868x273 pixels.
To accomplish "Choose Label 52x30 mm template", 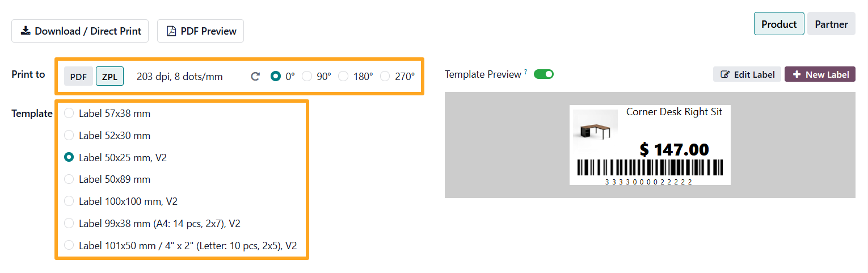I will tap(69, 136).
